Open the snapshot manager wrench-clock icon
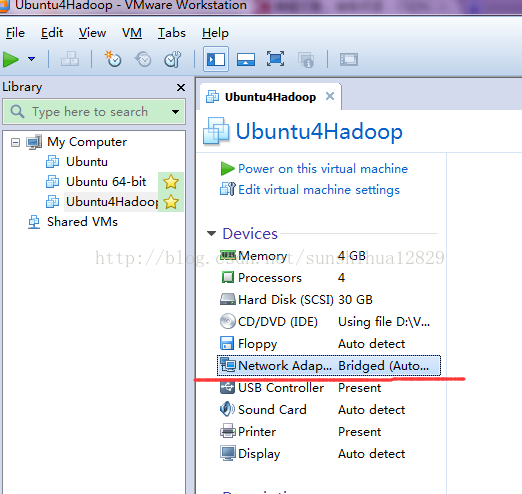This screenshot has width=522, height=494. tap(173, 59)
